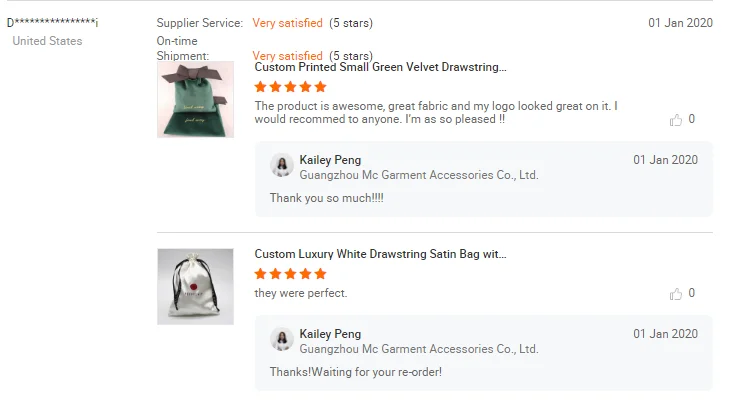Click the green velvet review star rating
This screenshot has width=729, height=412.
point(290,87)
